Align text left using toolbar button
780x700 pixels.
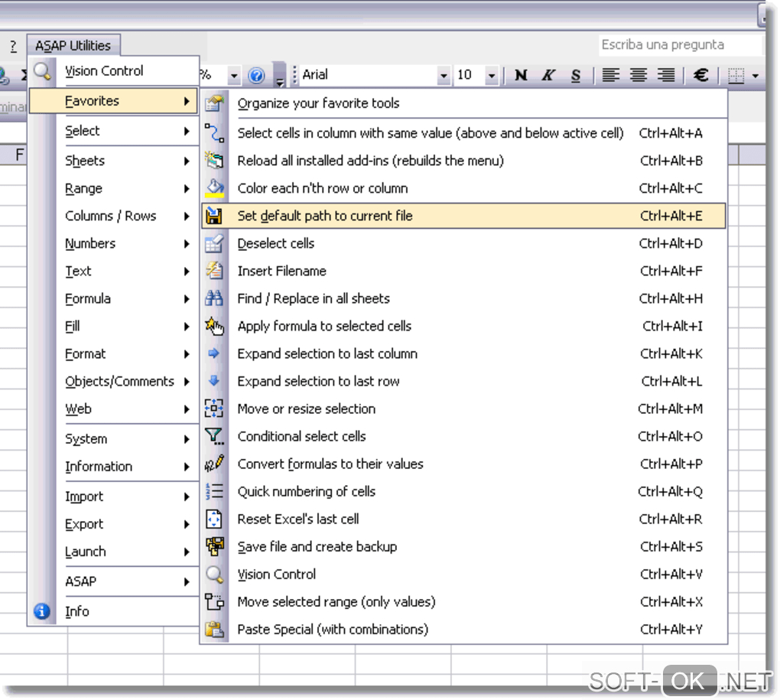tap(611, 75)
